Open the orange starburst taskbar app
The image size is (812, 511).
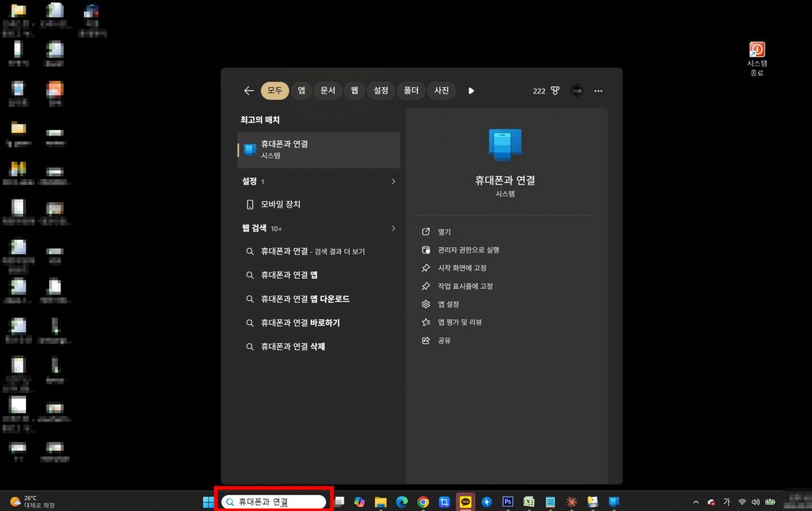tap(571, 501)
